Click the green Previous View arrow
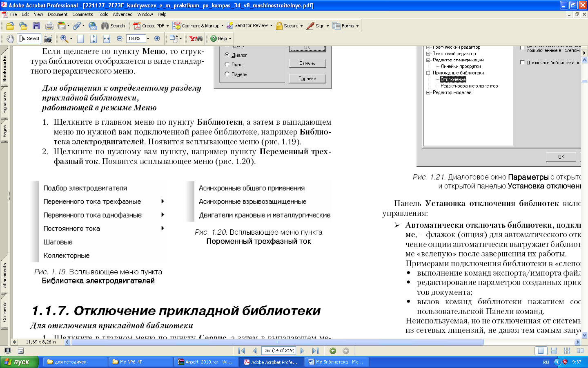 click(x=333, y=351)
